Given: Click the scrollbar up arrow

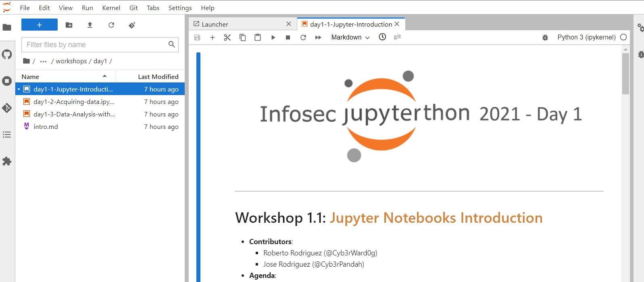Looking at the screenshot, I should pos(625,49).
